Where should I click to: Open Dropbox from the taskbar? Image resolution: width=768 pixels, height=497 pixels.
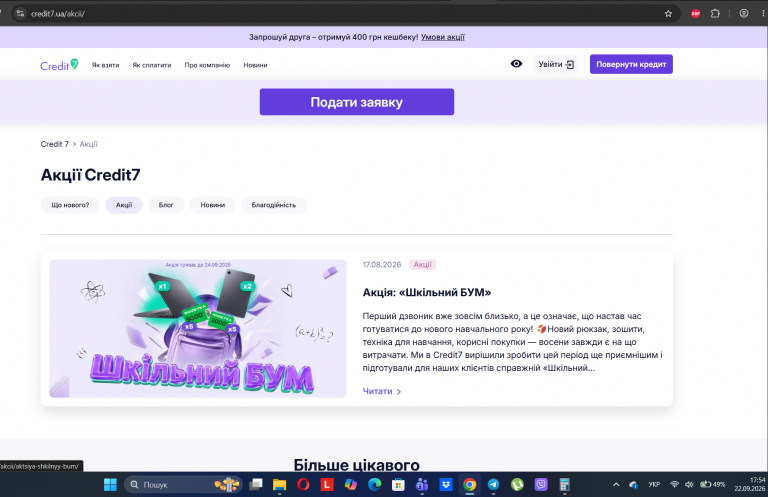pos(446,485)
